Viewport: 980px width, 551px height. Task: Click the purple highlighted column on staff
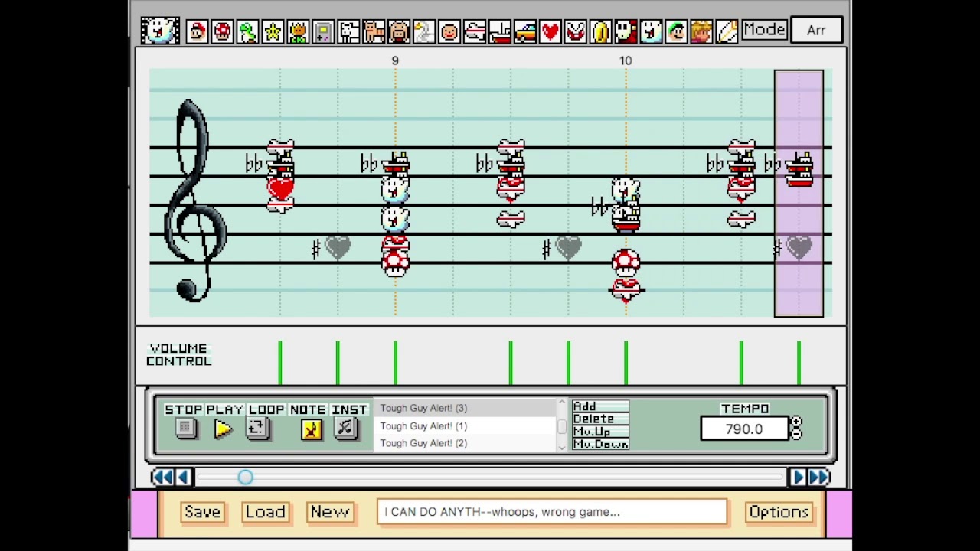[799, 193]
